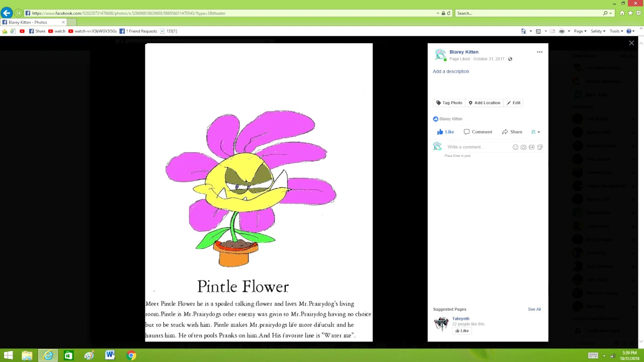This screenshot has width=644, height=362.
Task: Close the Blarey Kitten - Photos tab
Action: click(x=63, y=22)
